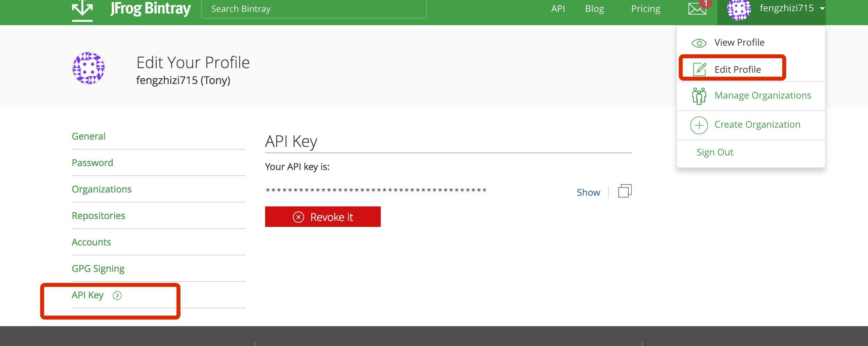Copy the API key with the copy icon
This screenshot has height=346, width=868.
click(x=625, y=191)
